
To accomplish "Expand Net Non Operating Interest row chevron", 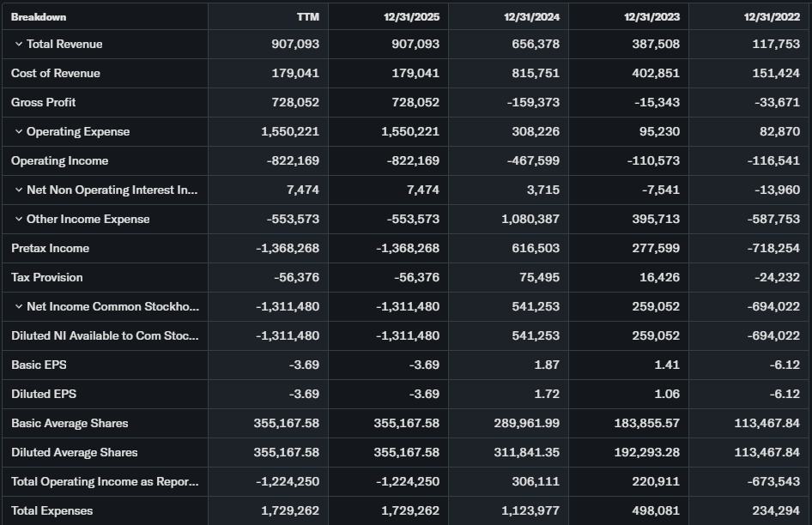I will click(x=19, y=190).
